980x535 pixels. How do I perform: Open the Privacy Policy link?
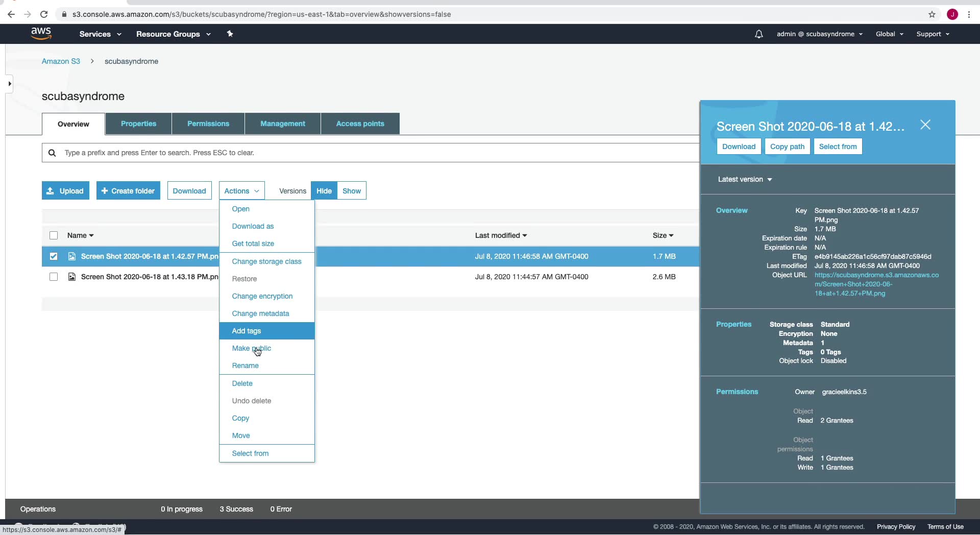(896, 527)
